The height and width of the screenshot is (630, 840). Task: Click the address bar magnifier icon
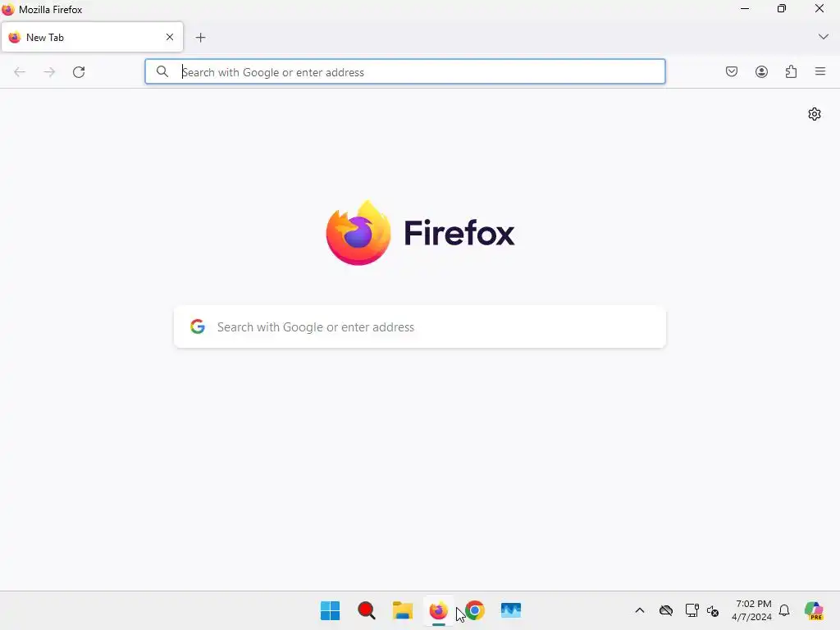[162, 71]
